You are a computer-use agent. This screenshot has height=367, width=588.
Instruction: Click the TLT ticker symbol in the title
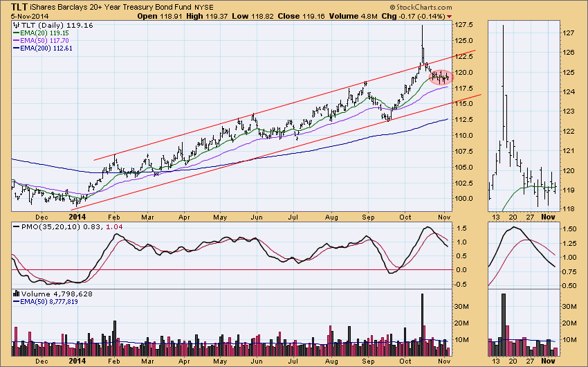pyautogui.click(x=19, y=7)
